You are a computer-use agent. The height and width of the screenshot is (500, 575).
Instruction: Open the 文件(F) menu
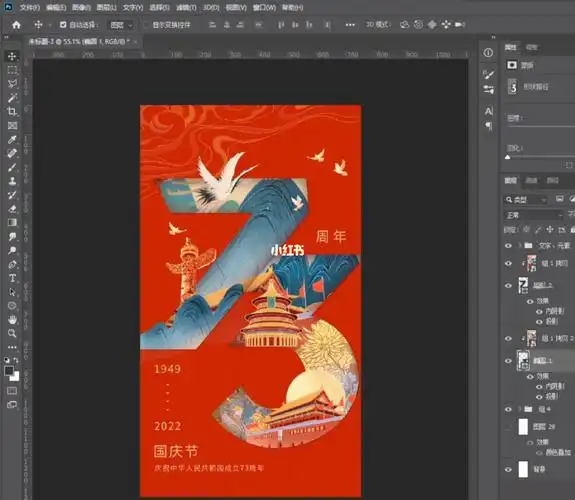click(29, 7)
